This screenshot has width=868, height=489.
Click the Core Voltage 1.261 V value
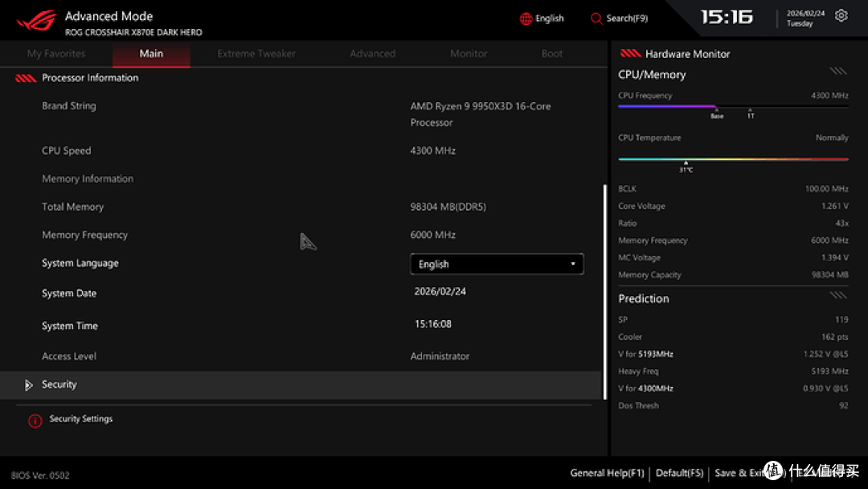[x=835, y=206]
